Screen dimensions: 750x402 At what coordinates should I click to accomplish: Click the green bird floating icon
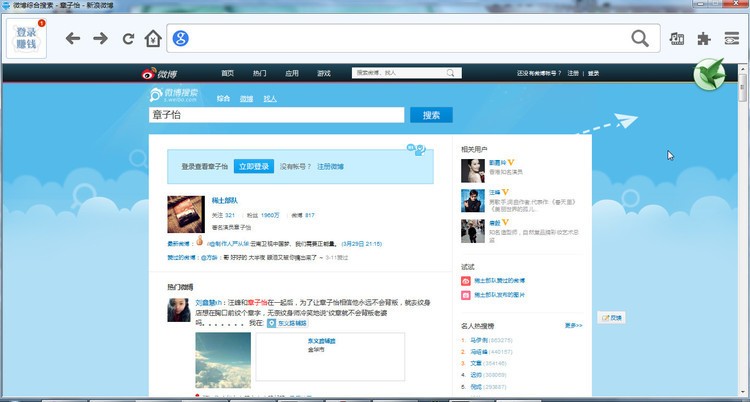710,74
